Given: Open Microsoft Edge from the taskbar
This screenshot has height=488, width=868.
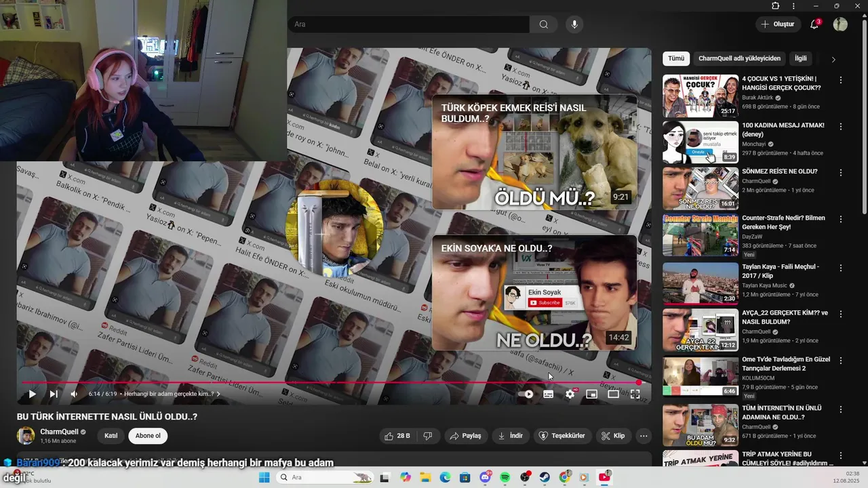Looking at the screenshot, I should pyautogui.click(x=445, y=477).
